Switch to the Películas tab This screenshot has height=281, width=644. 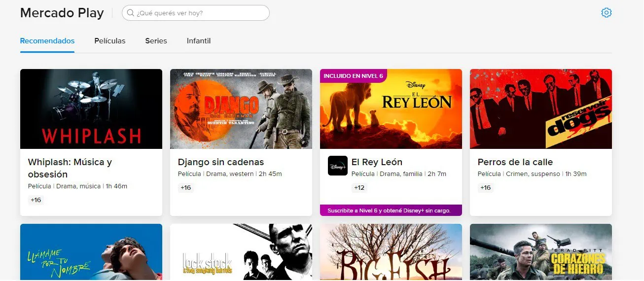110,41
